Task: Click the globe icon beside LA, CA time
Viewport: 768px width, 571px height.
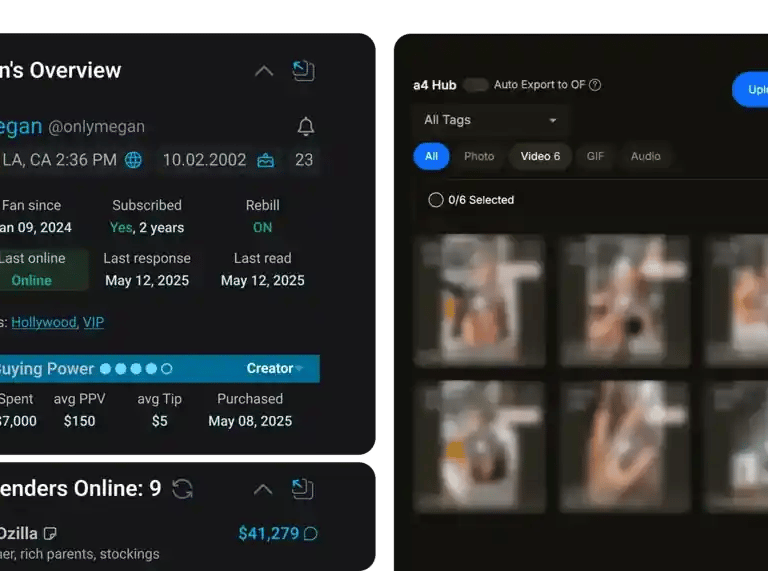Action: point(133,160)
